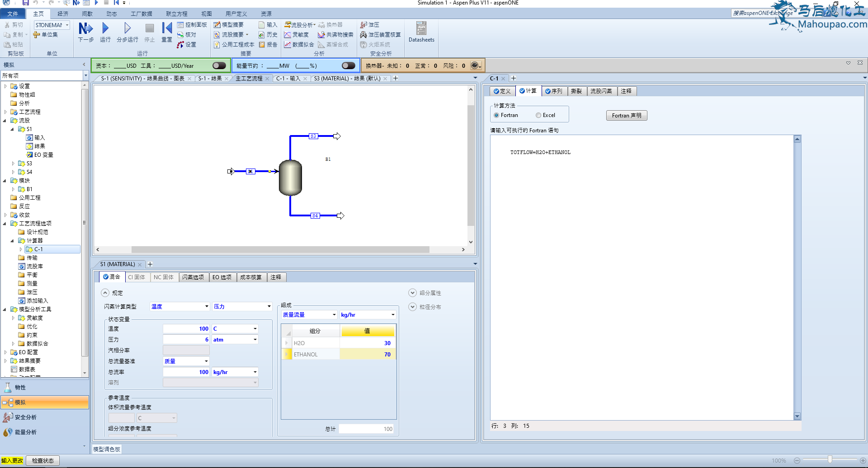Open the 联立方程 ribbon tab
The height and width of the screenshot is (468, 868).
click(177, 14)
